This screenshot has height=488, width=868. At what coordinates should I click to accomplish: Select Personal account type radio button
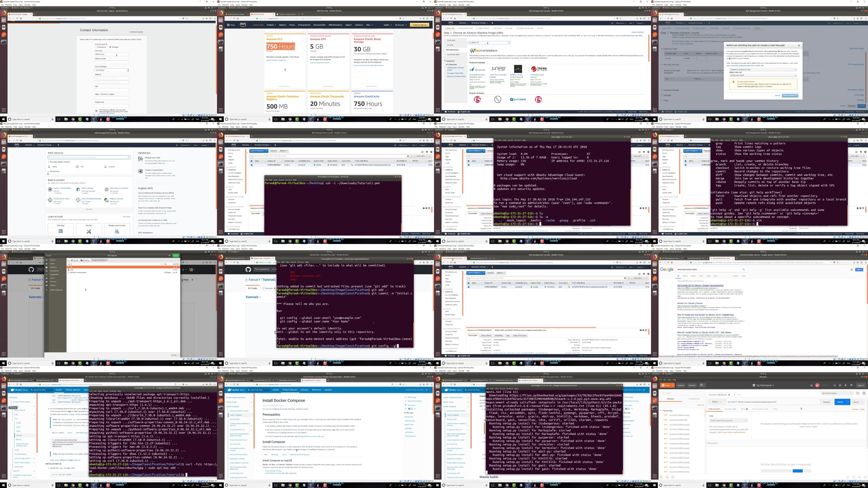coord(110,47)
